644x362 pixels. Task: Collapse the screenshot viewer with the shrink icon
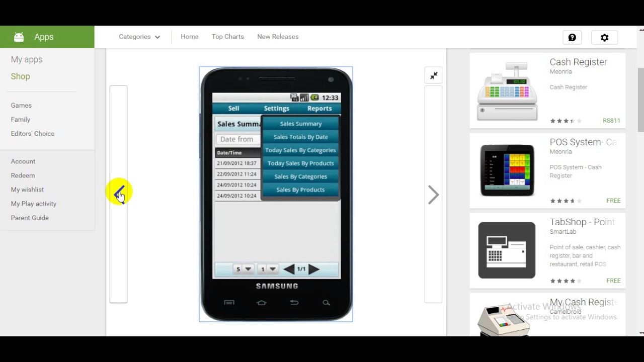[433, 75]
